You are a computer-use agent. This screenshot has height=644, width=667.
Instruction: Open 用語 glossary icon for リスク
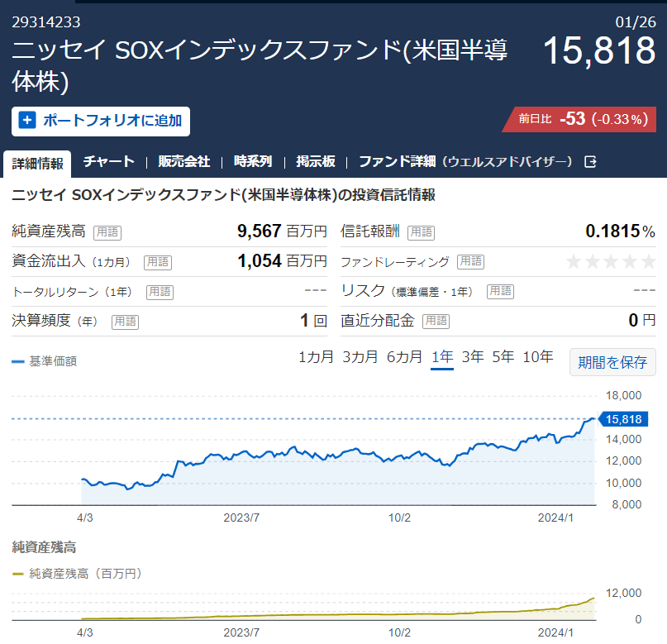[x=501, y=291]
